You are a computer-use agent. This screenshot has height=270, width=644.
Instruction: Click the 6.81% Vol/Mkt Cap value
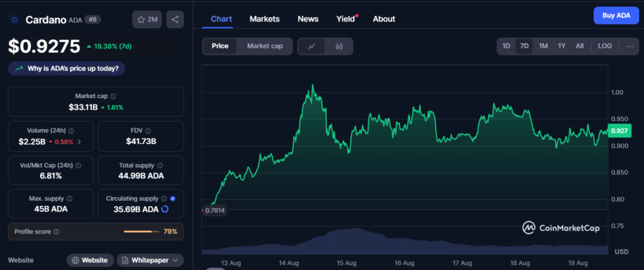(x=51, y=176)
